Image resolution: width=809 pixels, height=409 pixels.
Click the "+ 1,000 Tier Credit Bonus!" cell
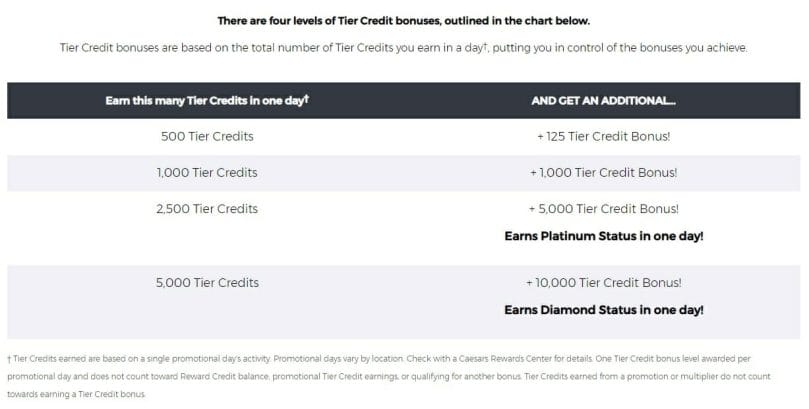(603, 172)
